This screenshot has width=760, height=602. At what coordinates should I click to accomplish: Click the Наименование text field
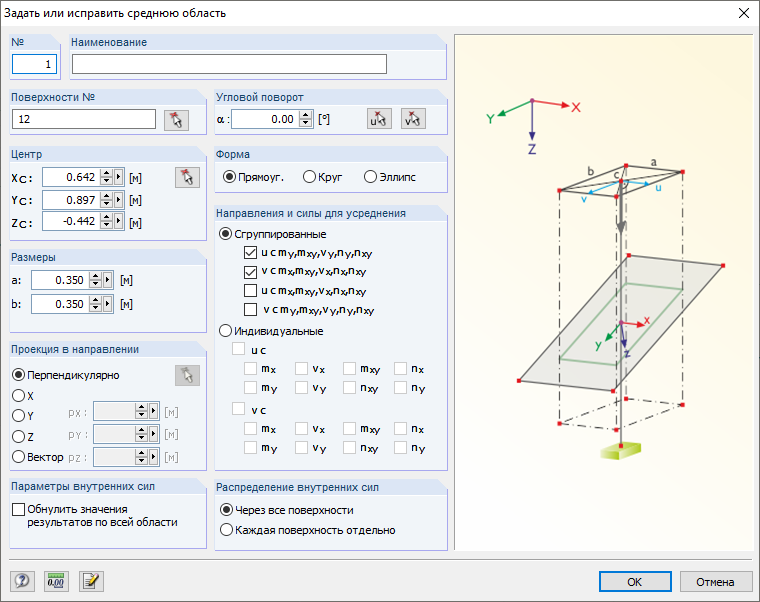[229, 64]
